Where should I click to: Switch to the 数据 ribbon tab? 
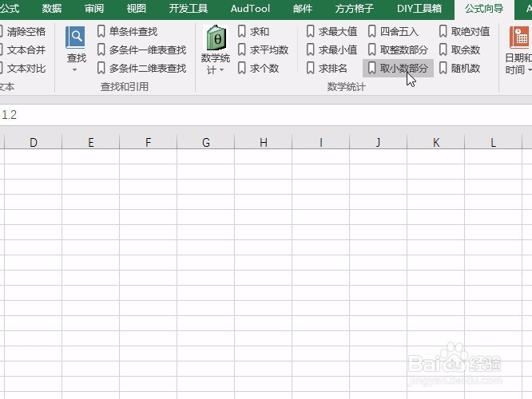52,9
